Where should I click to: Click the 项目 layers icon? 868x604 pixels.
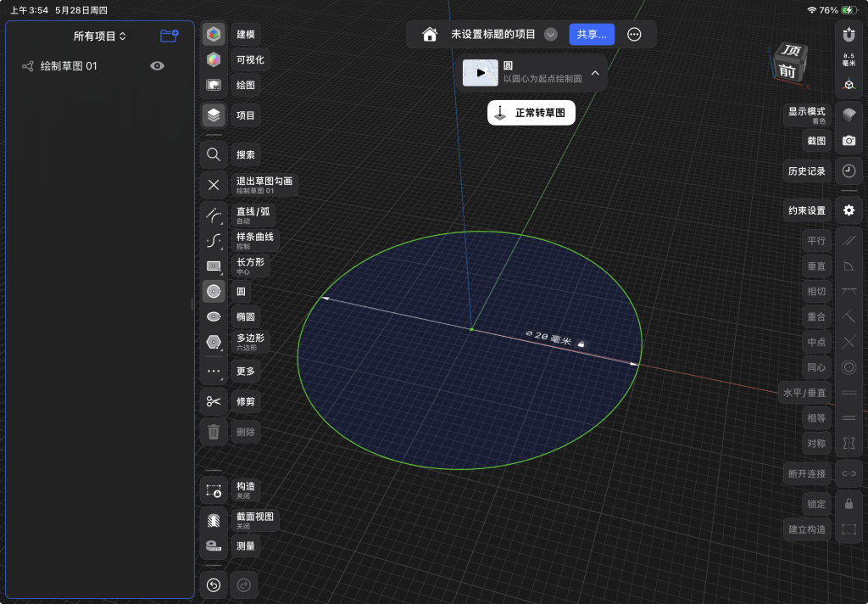point(214,115)
